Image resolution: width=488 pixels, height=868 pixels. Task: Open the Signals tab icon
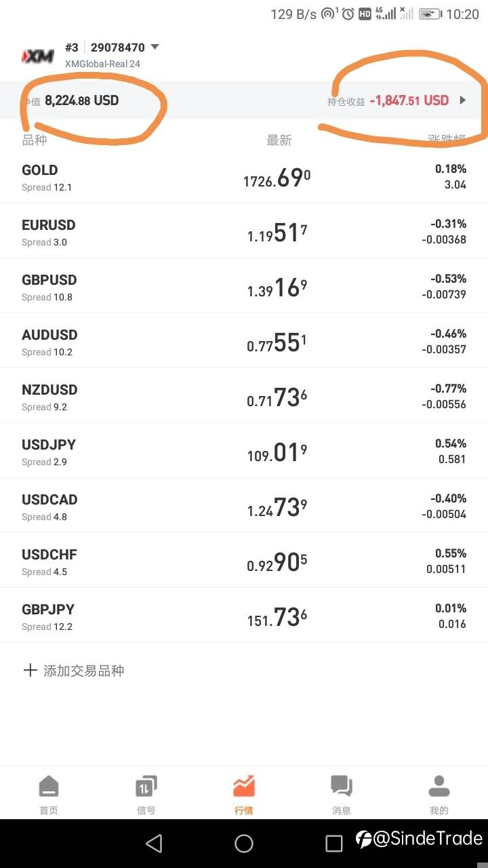click(x=146, y=787)
